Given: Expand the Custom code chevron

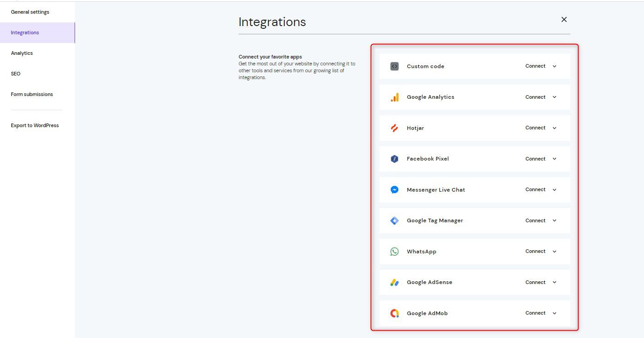Looking at the screenshot, I should coord(554,66).
